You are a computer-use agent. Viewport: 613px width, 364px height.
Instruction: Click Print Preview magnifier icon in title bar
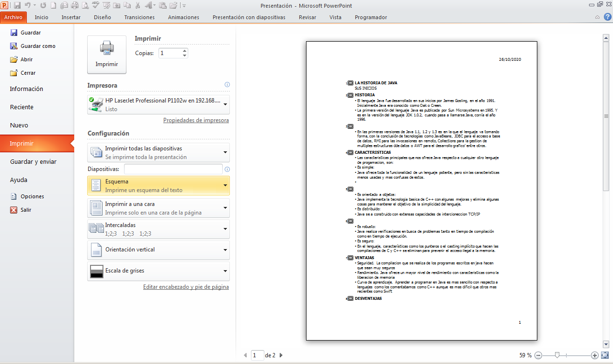tap(85, 6)
